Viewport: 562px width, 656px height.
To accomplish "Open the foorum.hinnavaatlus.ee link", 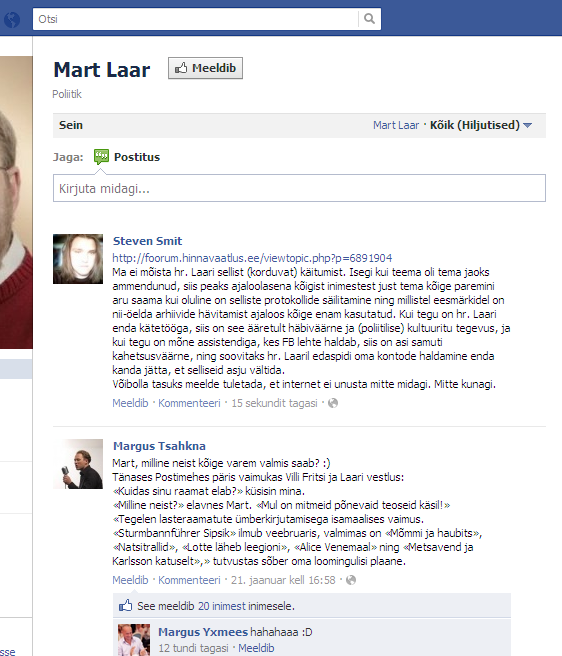I will click(252, 258).
